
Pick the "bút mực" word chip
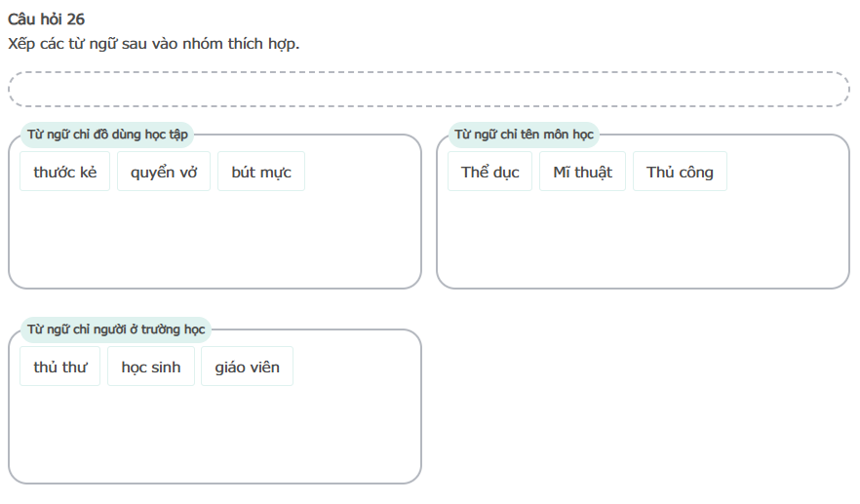(x=261, y=172)
